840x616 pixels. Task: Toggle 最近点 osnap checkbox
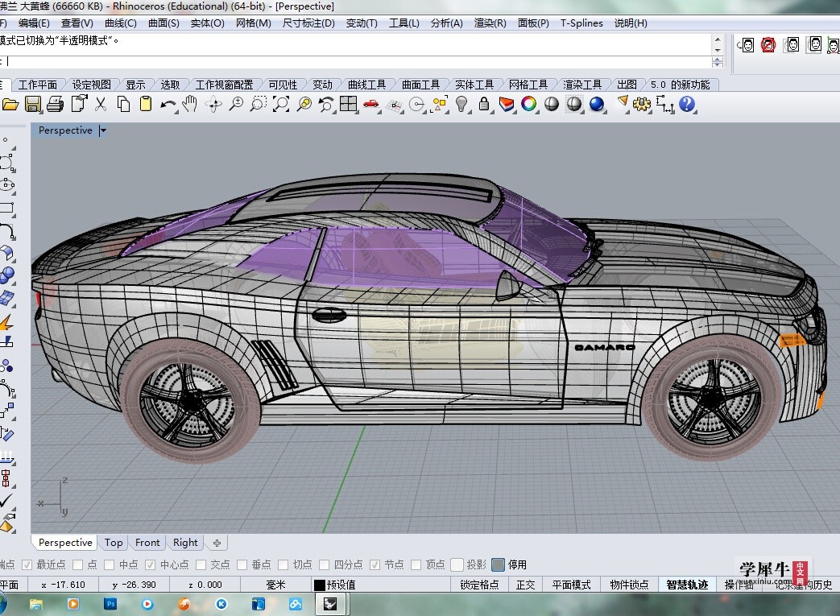click(27, 564)
